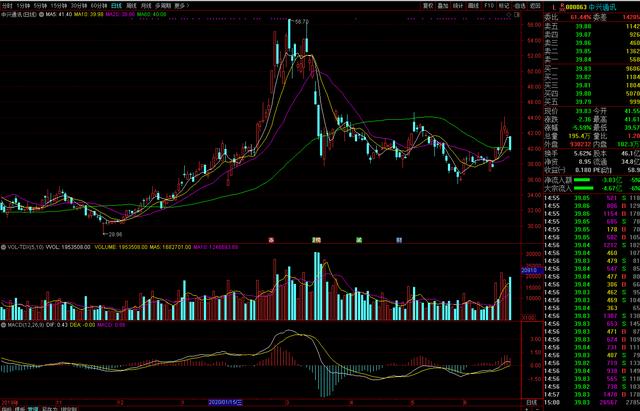Add to 自选 watchlist
Viewport: 640px width, 411px height.
520,6
